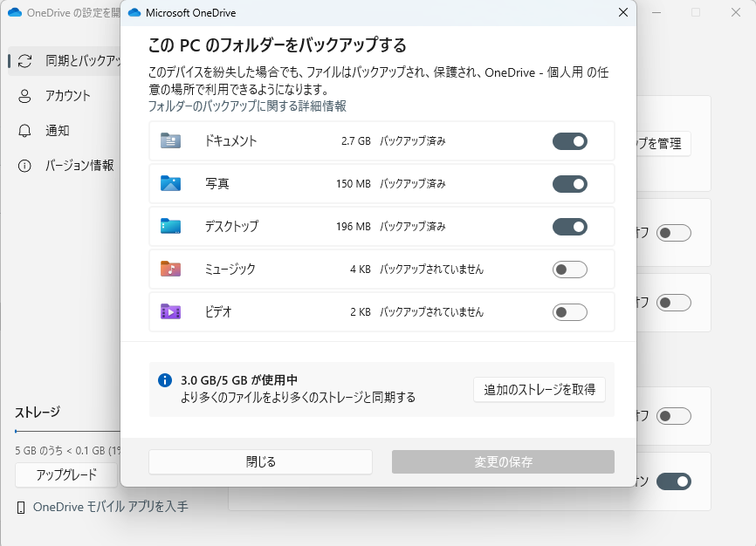756x546 pixels.
Task: Click the version info circle icon in sidebar
Action: [24, 166]
